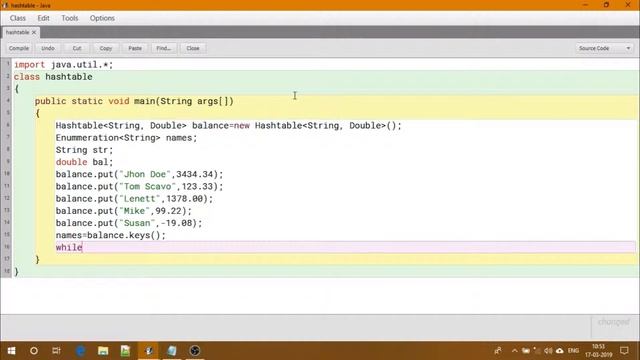This screenshot has width=640, height=360.
Task: Click the Paste button
Action: click(x=135, y=48)
